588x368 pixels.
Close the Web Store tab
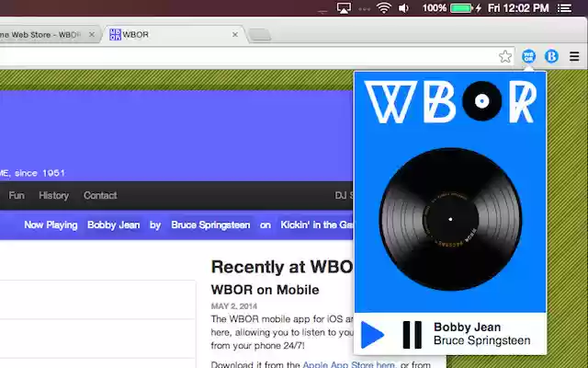(x=92, y=35)
